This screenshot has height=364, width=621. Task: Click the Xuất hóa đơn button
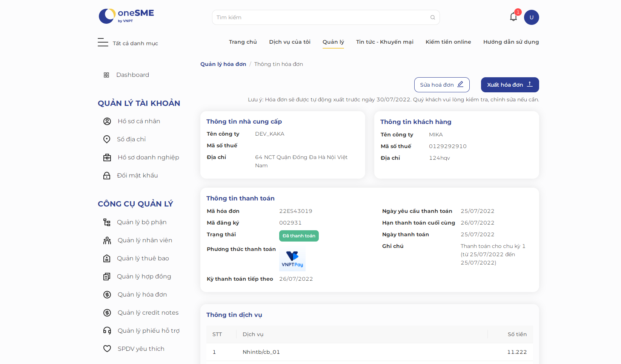pos(510,85)
